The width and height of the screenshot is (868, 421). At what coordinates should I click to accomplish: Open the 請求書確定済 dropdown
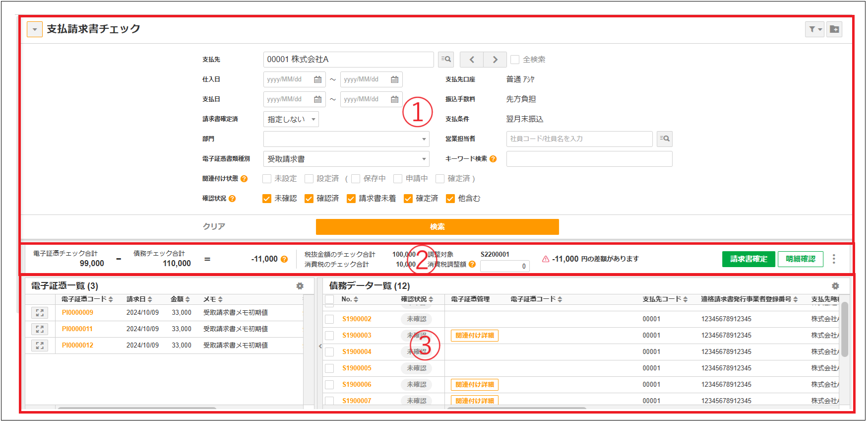291,119
